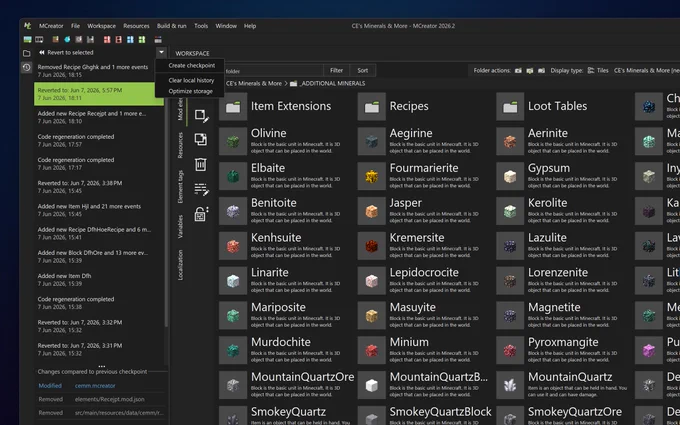Image resolution: width=680 pixels, height=425 pixels.
Task: Select the Variables vertical tab
Action: coord(180,226)
